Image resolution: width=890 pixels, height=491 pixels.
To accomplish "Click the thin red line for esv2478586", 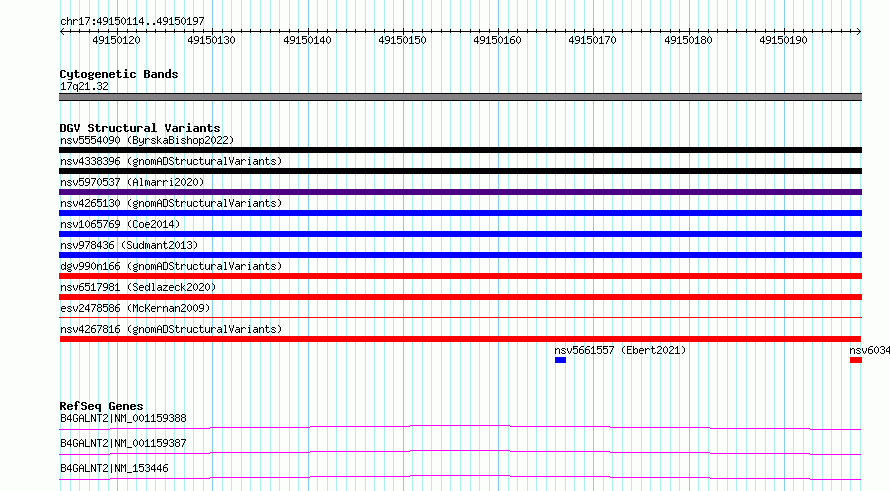I will 460,317.
